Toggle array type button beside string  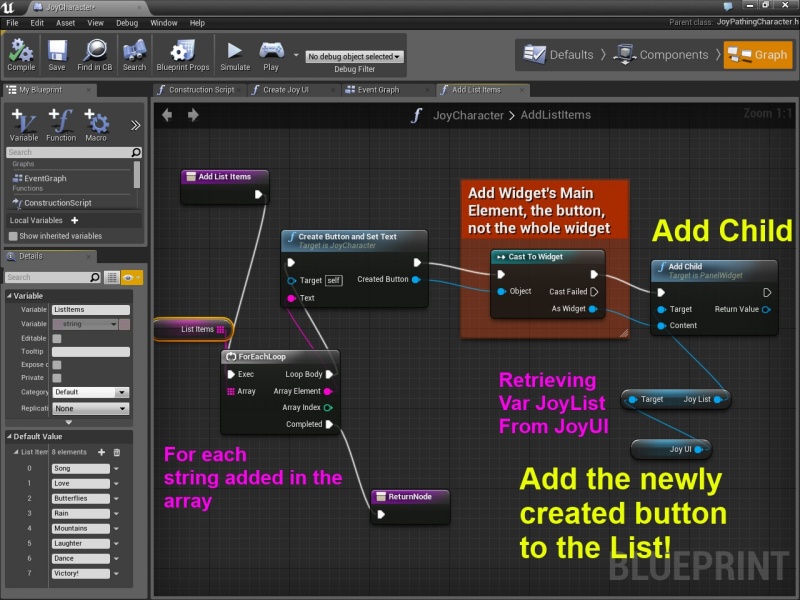pos(124,324)
